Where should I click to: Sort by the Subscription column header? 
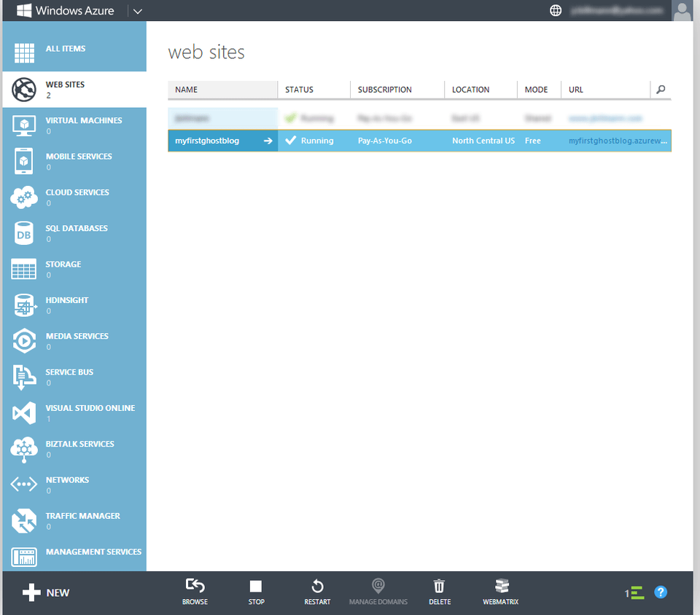(x=397, y=89)
